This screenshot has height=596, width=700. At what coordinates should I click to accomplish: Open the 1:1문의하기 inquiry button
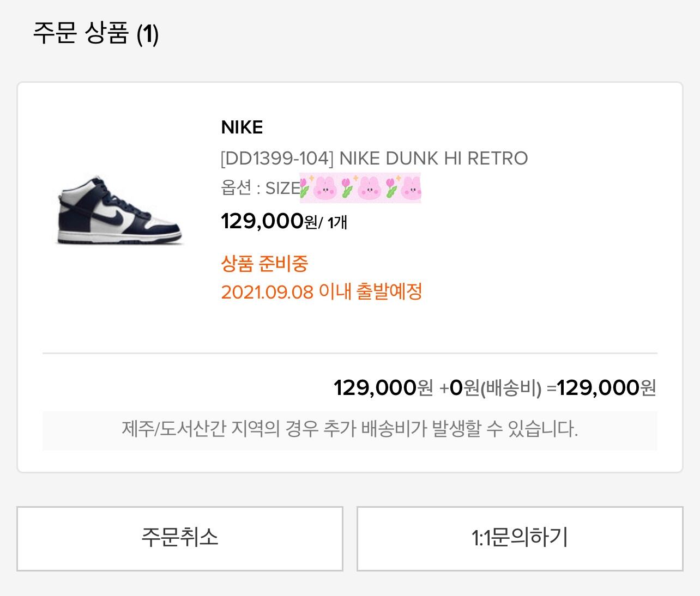[520, 538]
